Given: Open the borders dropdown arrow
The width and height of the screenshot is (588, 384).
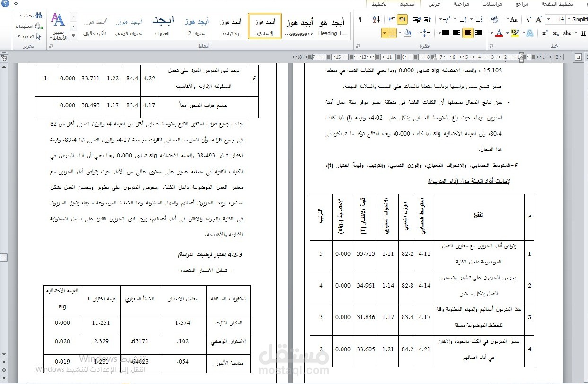Looking at the screenshot, I should [384, 33].
